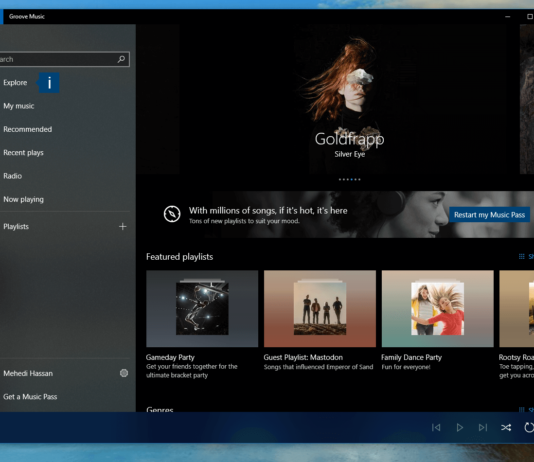Image resolution: width=534 pixels, height=462 pixels.
Task: Skip to previous track
Action: click(x=436, y=427)
